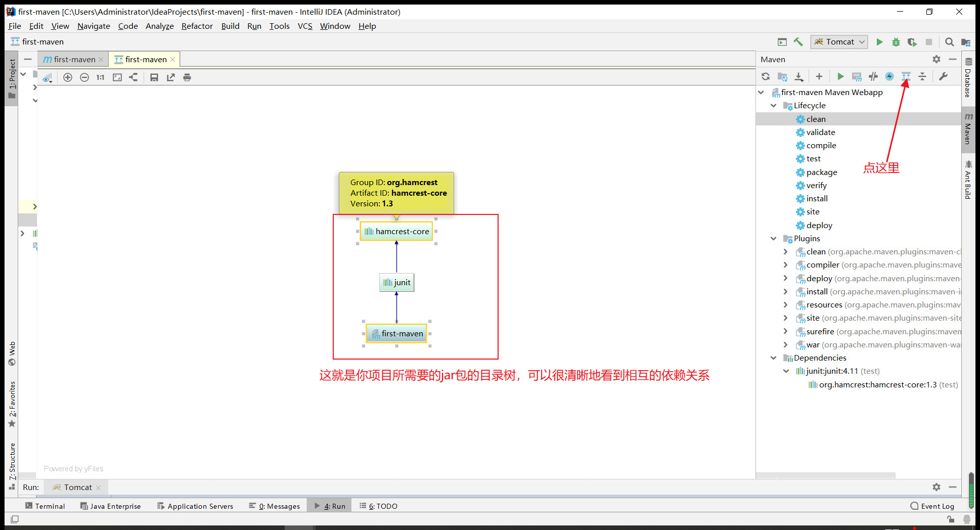This screenshot has width=980, height=530.
Task: Expand the compiler plugin node
Action: pos(786,264)
